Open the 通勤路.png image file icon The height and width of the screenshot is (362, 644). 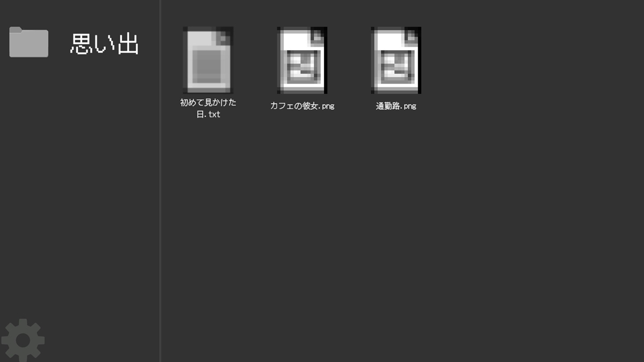(396, 60)
